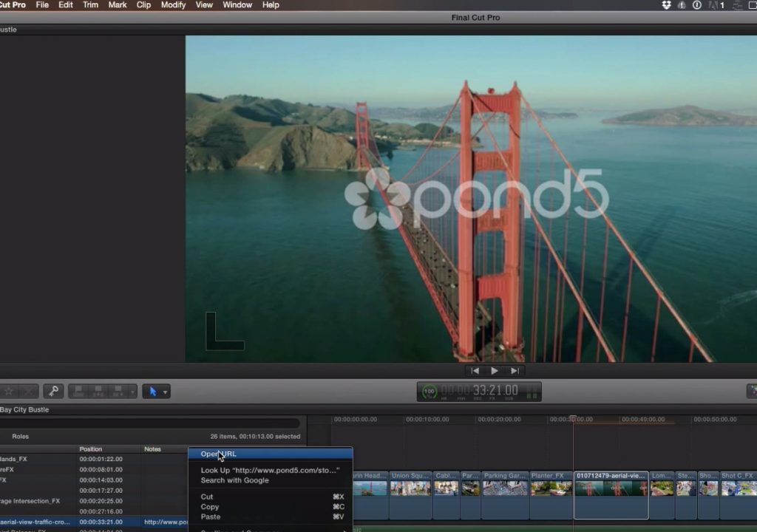Choose the Select arrow tool
This screenshot has width=757, height=532.
[x=153, y=391]
